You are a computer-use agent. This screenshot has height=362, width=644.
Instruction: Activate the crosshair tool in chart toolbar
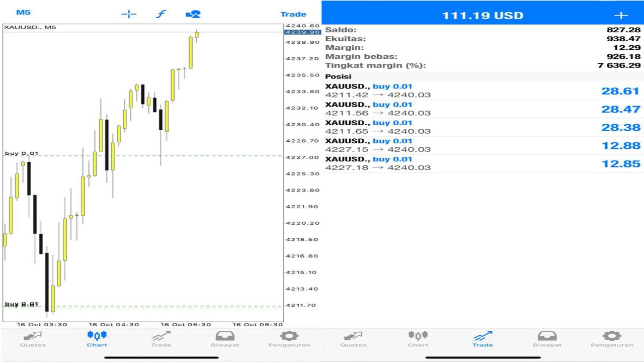129,14
